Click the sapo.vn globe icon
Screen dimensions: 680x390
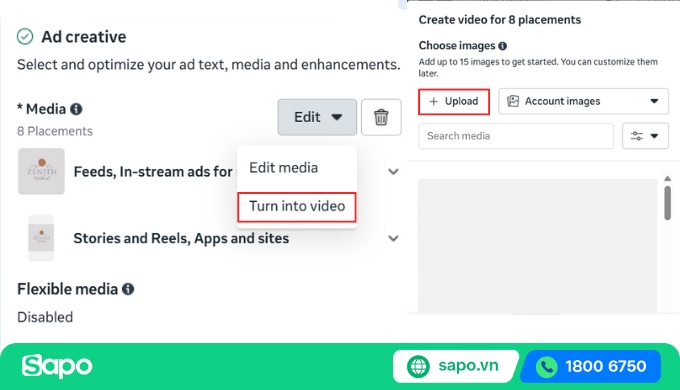pyautogui.click(x=418, y=366)
